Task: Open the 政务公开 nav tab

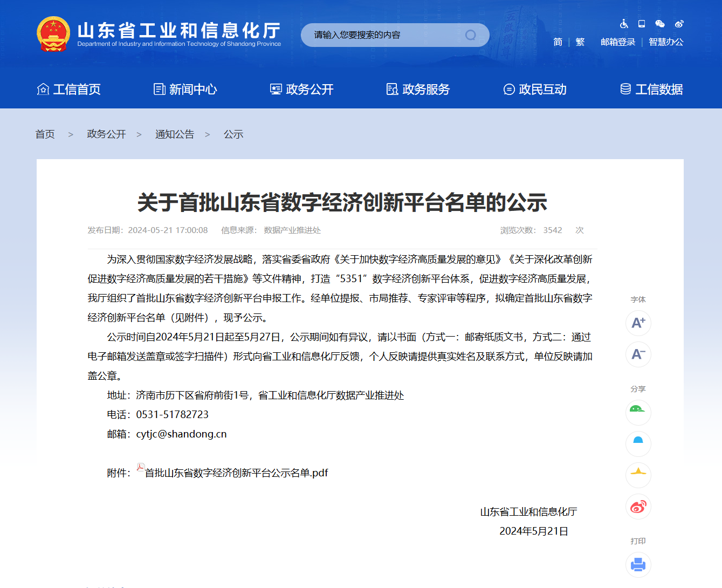Action: pos(301,90)
